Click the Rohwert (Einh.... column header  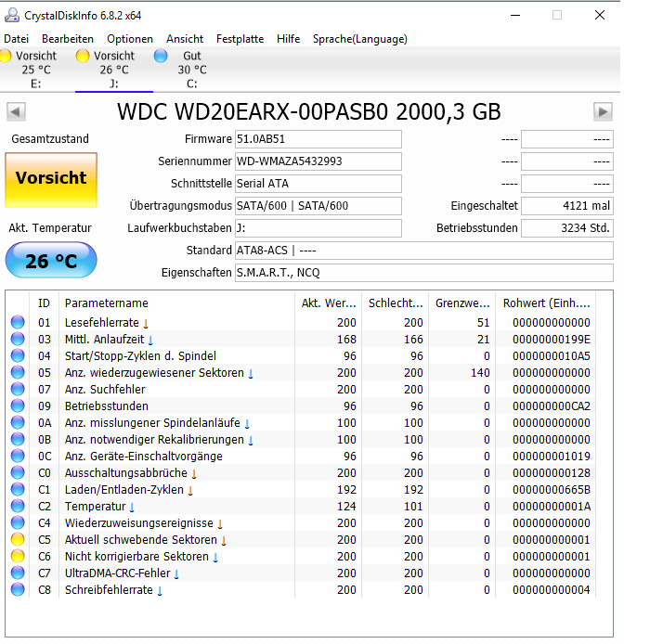point(546,303)
